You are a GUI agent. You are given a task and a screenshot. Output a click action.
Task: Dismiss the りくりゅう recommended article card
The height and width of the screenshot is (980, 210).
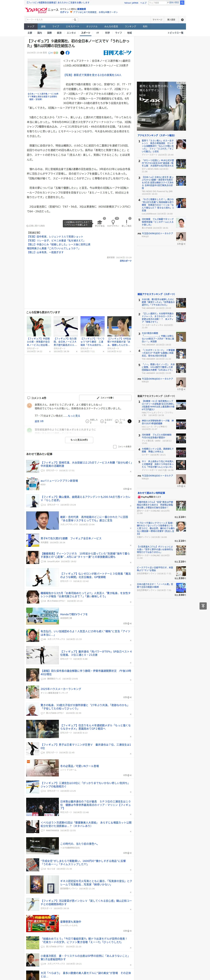[x=103, y=351]
